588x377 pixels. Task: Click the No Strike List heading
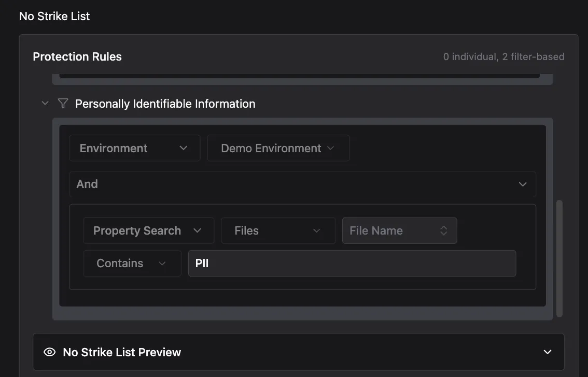point(54,16)
